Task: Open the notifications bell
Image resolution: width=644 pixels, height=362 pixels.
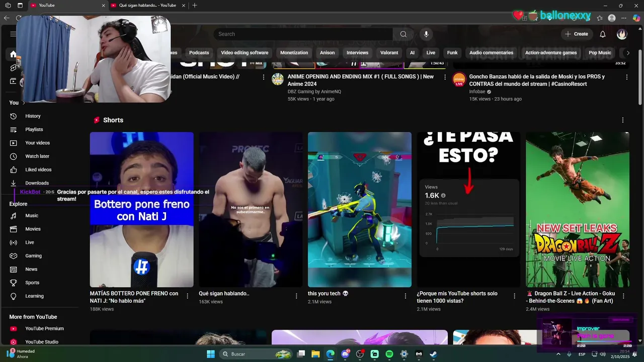Action: coord(602,34)
